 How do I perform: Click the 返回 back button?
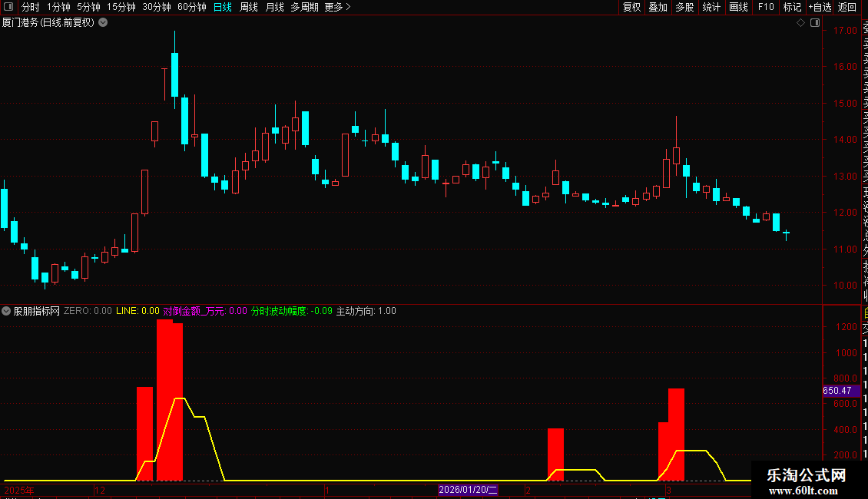point(847,7)
